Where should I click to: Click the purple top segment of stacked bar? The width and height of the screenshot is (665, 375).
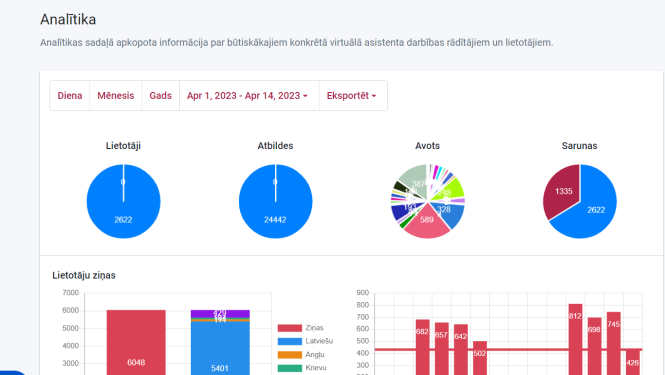tap(220, 313)
